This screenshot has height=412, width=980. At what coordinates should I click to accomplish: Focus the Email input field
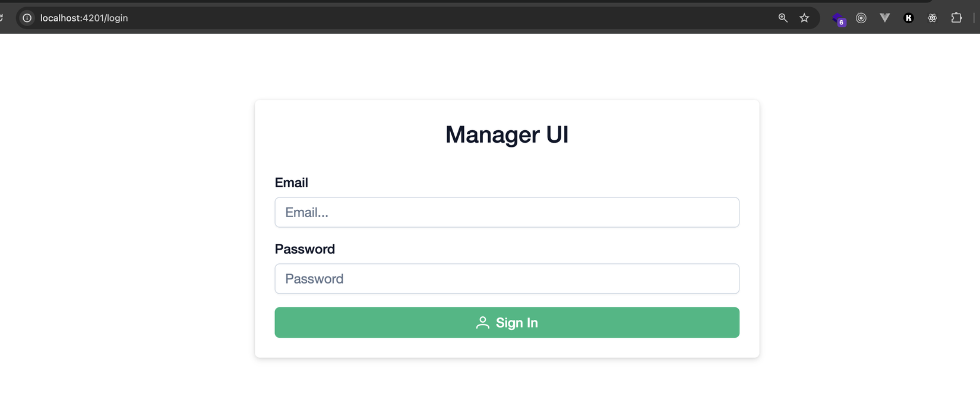click(507, 212)
